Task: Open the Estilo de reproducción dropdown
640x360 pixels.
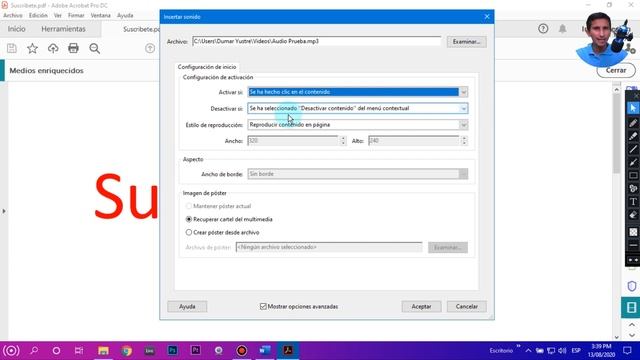Action: 358,125
